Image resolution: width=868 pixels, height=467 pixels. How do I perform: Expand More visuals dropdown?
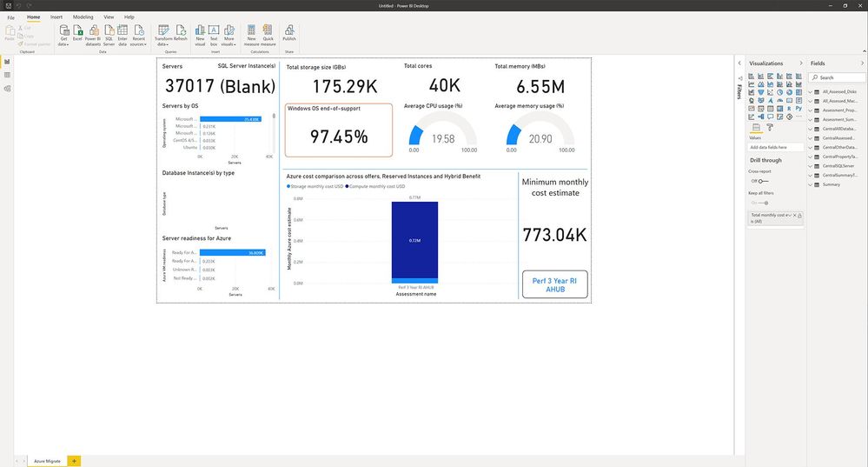pyautogui.click(x=229, y=34)
